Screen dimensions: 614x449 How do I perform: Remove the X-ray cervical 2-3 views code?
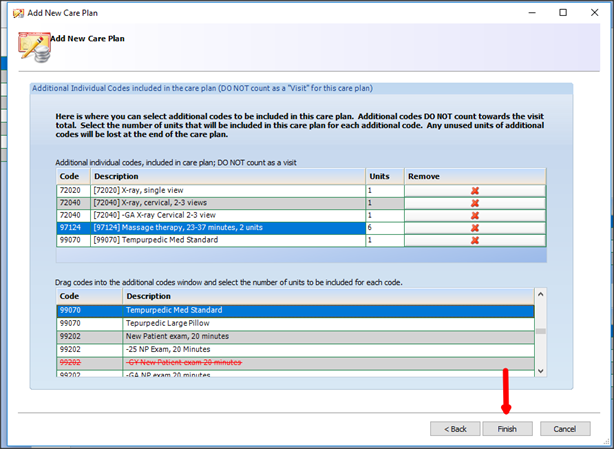click(x=475, y=203)
